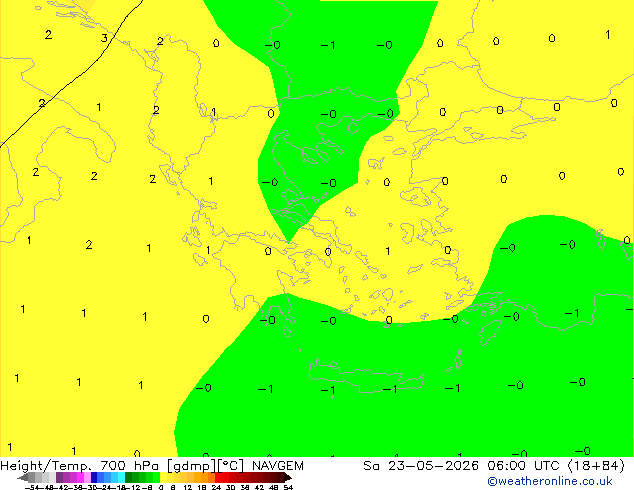The height and width of the screenshot is (490, 634).
Task: Click the dark blue legend swatch near -30
Action: 94,478
